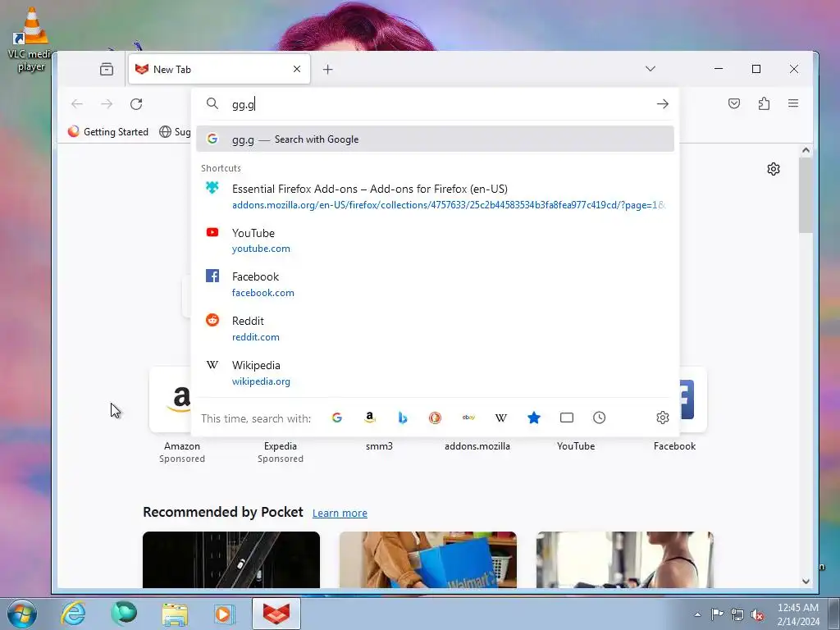
Task: Search bookmarks using the star icon
Action: click(533, 418)
